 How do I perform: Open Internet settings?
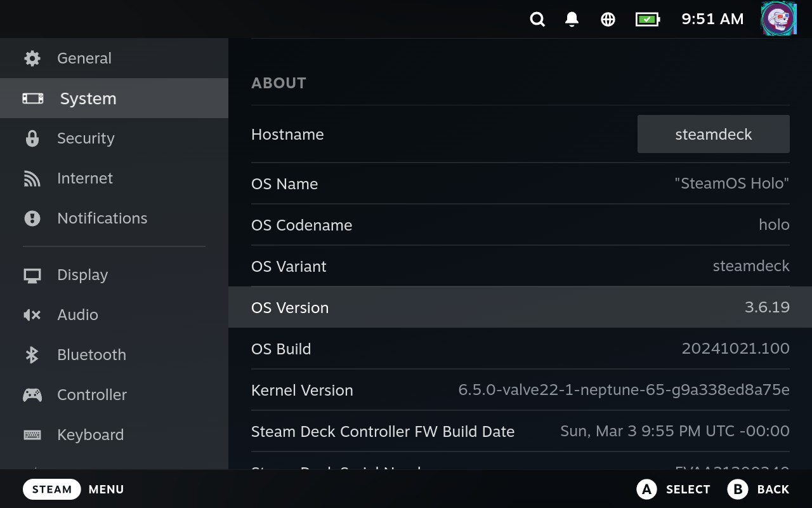(114, 178)
